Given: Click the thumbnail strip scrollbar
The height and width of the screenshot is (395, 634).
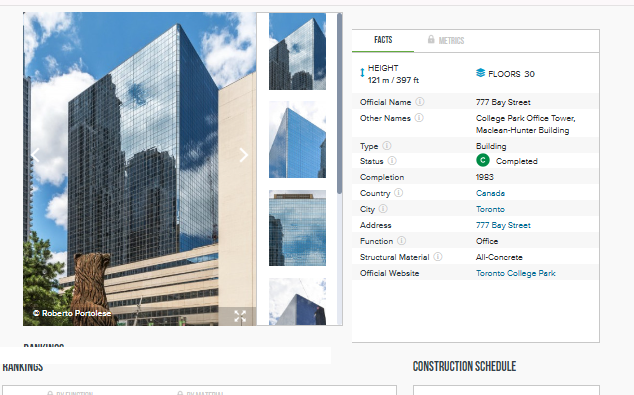Looking at the screenshot, I should [x=340, y=103].
